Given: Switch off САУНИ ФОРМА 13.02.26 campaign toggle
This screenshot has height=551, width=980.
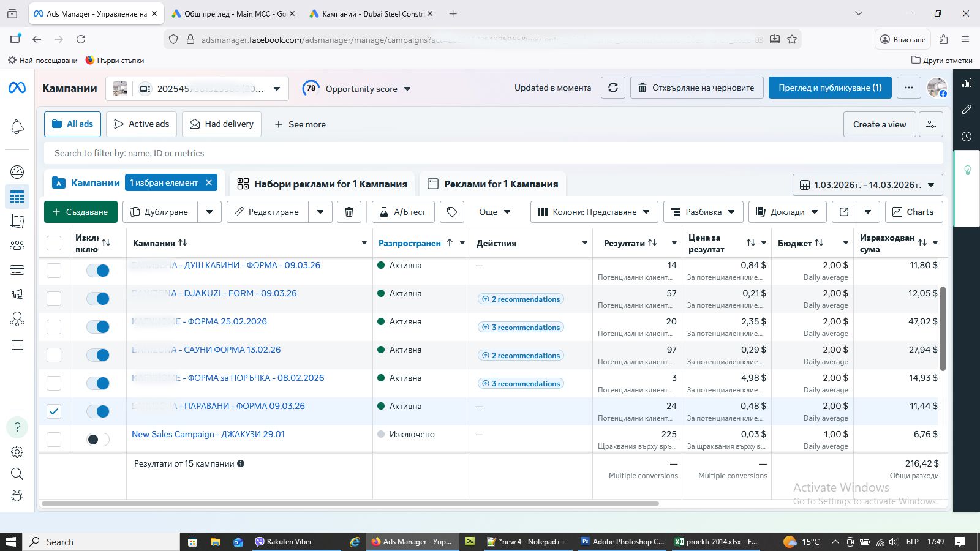Looking at the screenshot, I should click(x=98, y=355).
